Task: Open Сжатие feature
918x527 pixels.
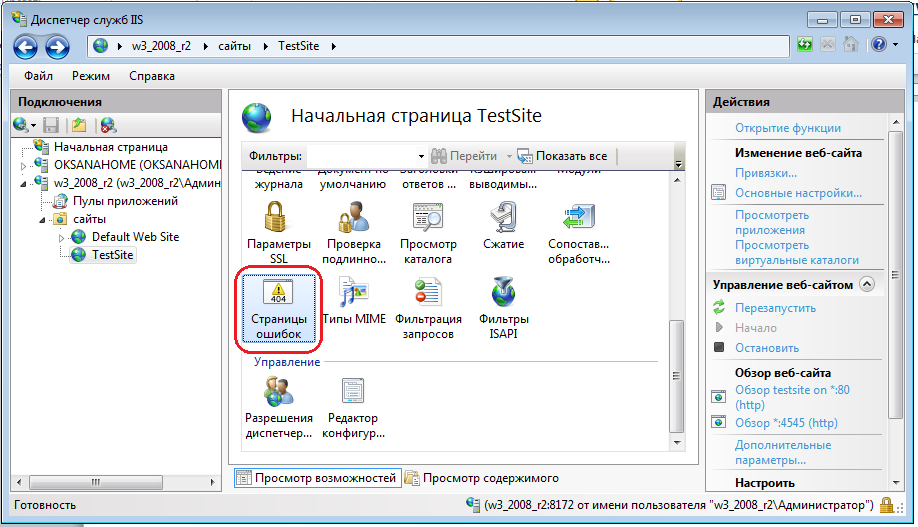Action: pos(503,225)
